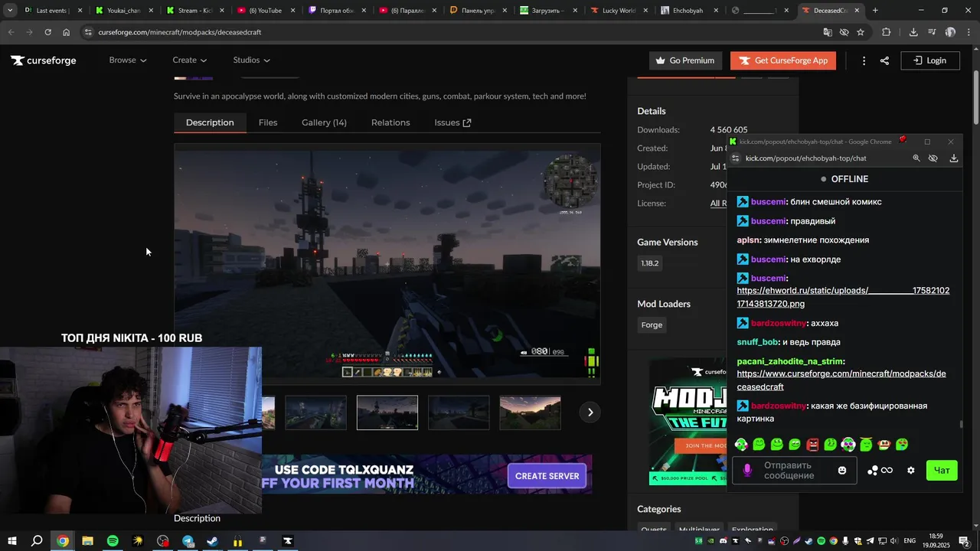Switch to the Lucky World browser tab
Viewport: 980px width, 551px height.
[x=619, y=11]
